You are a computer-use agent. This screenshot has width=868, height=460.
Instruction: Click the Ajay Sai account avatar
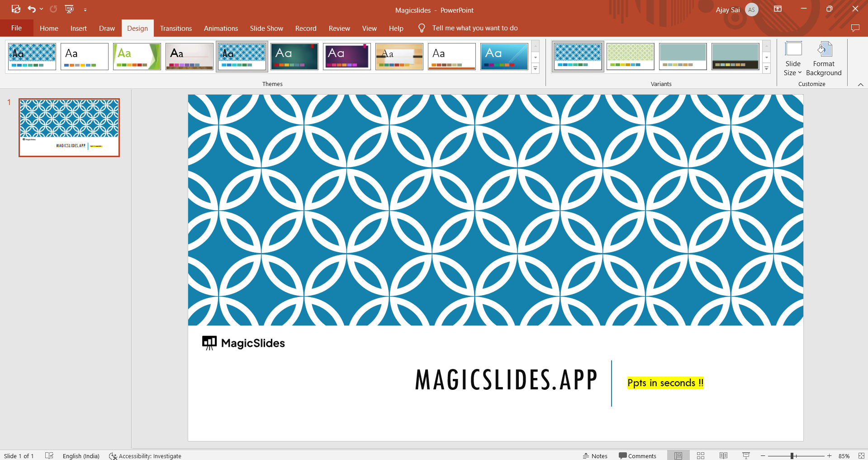click(752, 10)
